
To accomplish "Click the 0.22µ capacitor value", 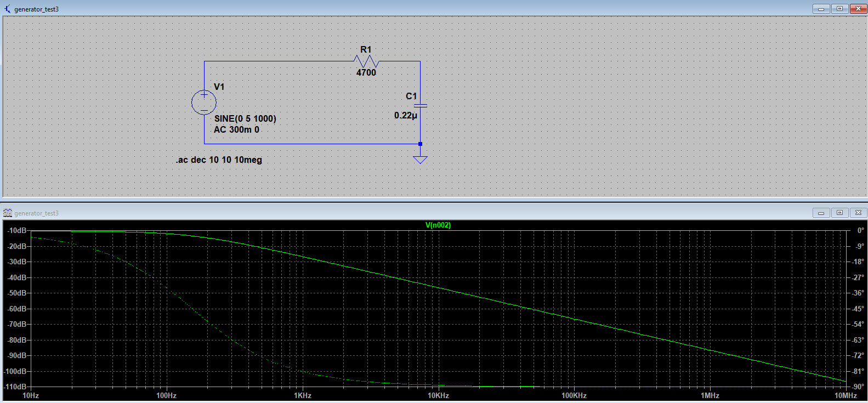I will coord(406,116).
